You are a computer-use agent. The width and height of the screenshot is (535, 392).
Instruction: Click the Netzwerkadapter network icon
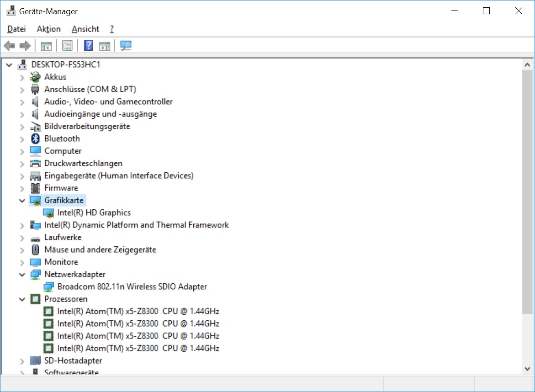tap(35, 275)
